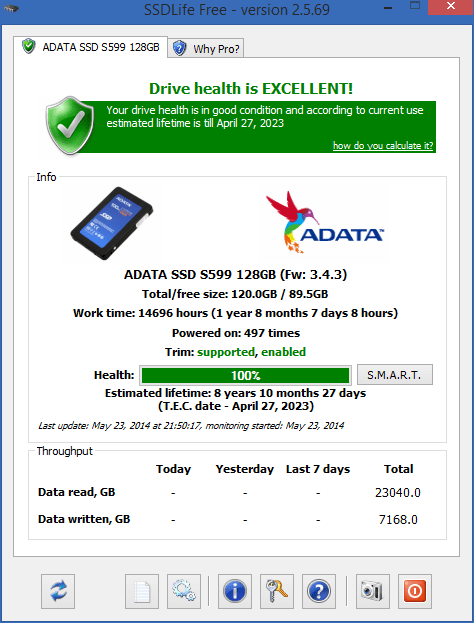This screenshot has height=623, width=474.
Task: Click the 100% health progress bar
Action: [245, 375]
